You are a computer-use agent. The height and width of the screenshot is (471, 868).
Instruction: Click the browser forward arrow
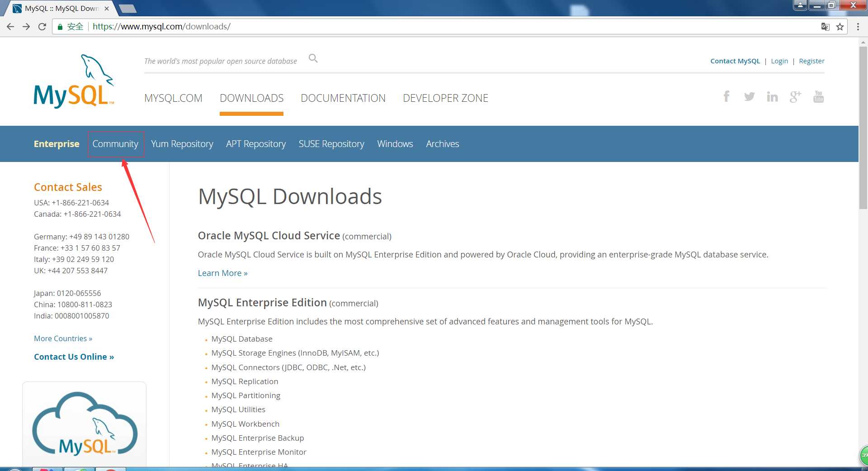(26, 27)
